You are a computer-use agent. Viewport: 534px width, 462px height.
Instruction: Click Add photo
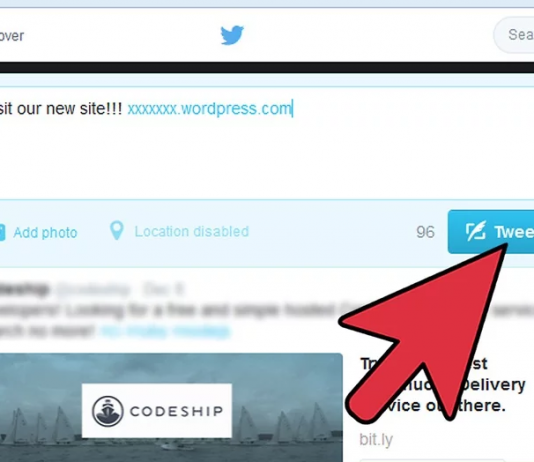click(x=45, y=233)
